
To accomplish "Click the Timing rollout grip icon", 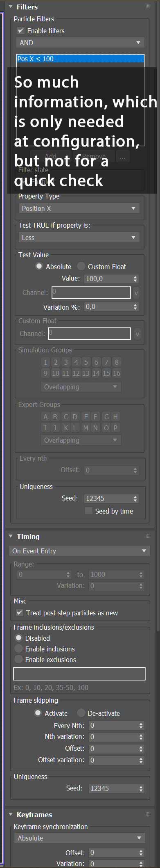I will [x=148, y=536].
